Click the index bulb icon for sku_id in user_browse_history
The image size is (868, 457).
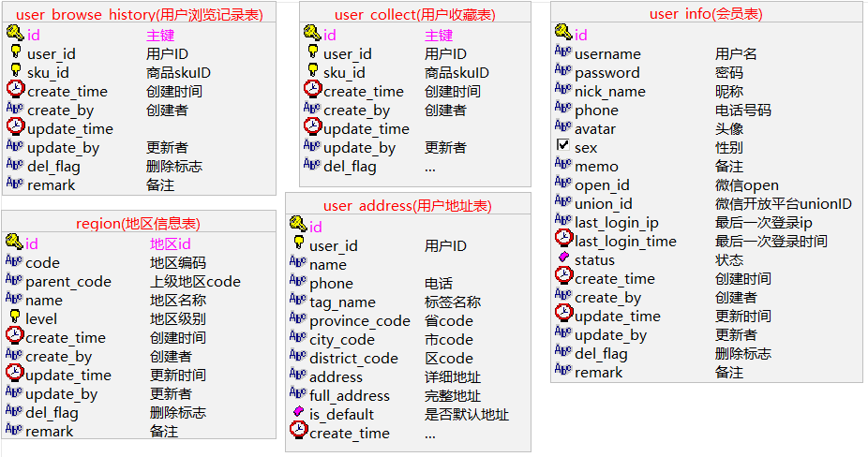coord(16,70)
